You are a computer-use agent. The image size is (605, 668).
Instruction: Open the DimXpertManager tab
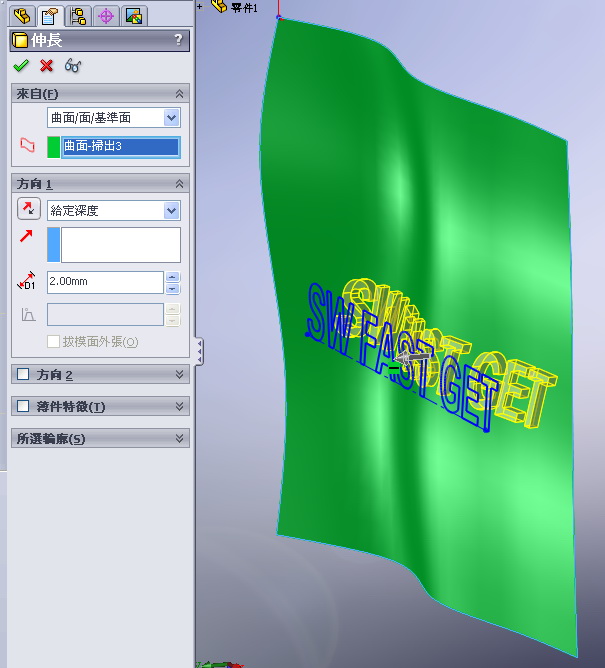[106, 16]
